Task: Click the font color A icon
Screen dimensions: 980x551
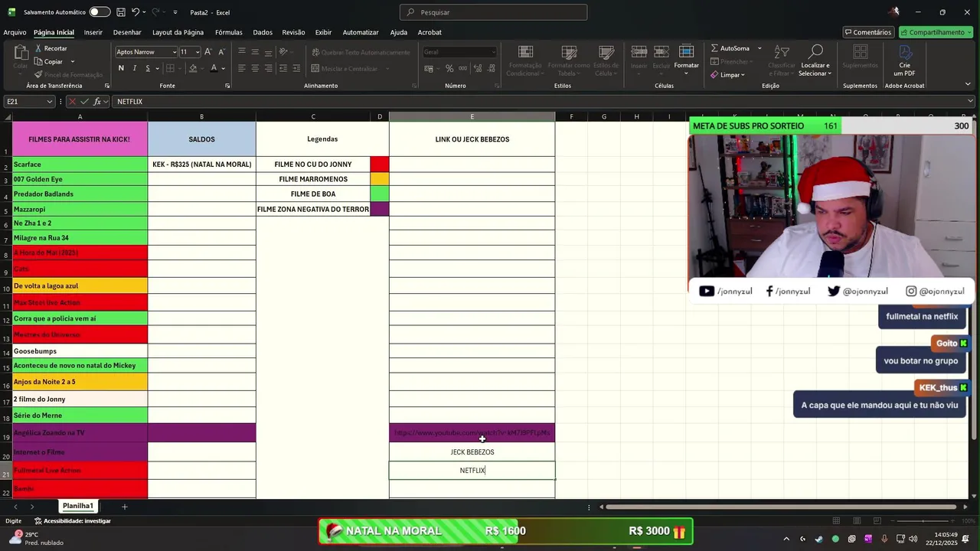Action: click(214, 68)
